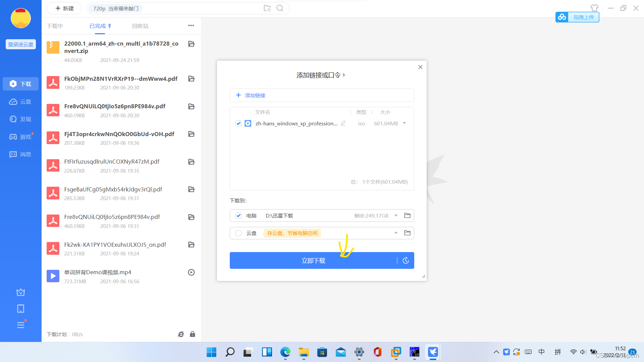Open Microsoft Edge from the taskbar

pos(285,352)
